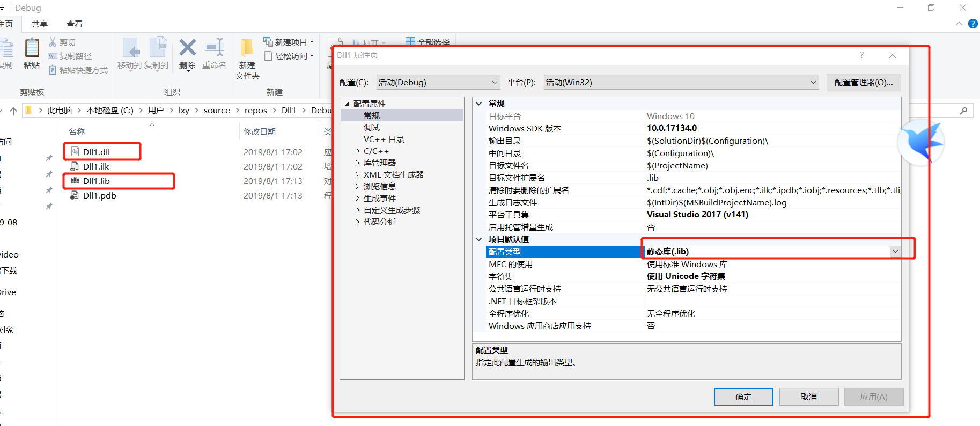This screenshot has width=980, height=426.
Task: Click the search magnifier in Explorer
Action: pyautogui.click(x=963, y=111)
